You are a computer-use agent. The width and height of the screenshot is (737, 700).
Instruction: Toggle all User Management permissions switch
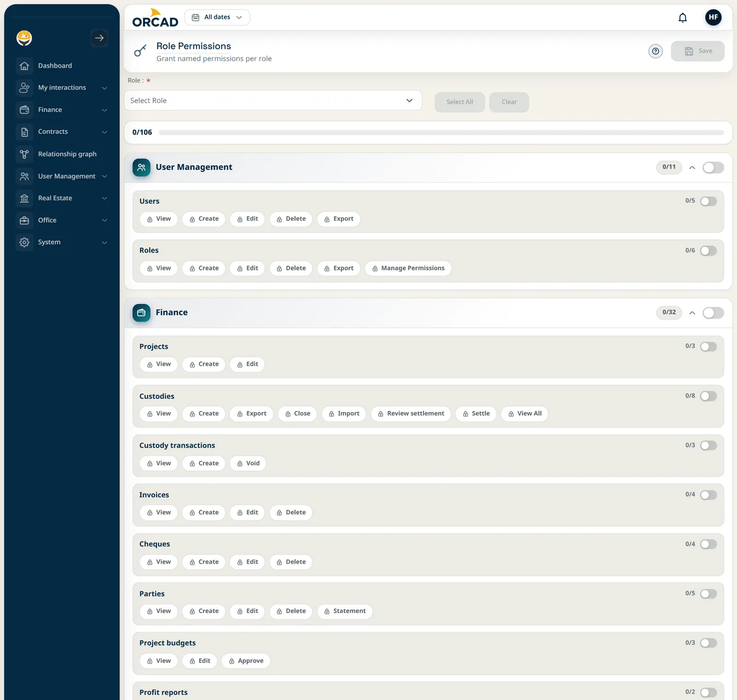pos(713,168)
